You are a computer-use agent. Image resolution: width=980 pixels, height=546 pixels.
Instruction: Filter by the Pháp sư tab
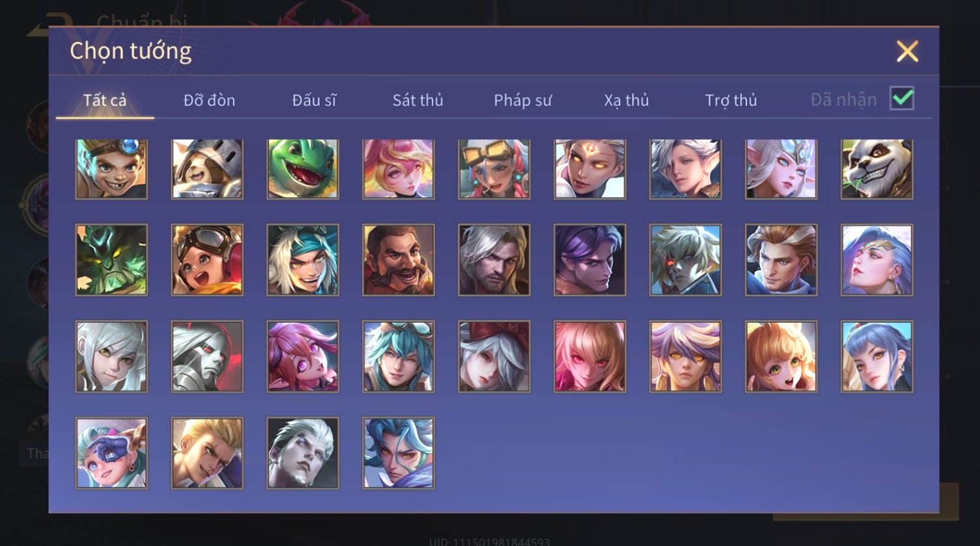coord(523,100)
